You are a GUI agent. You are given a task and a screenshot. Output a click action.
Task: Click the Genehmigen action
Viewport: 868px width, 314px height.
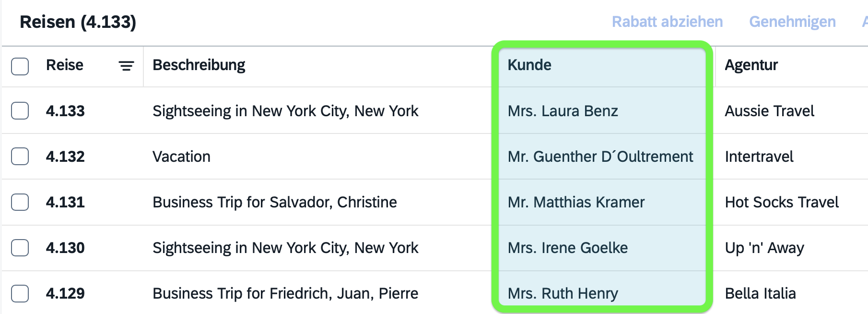[x=792, y=21]
